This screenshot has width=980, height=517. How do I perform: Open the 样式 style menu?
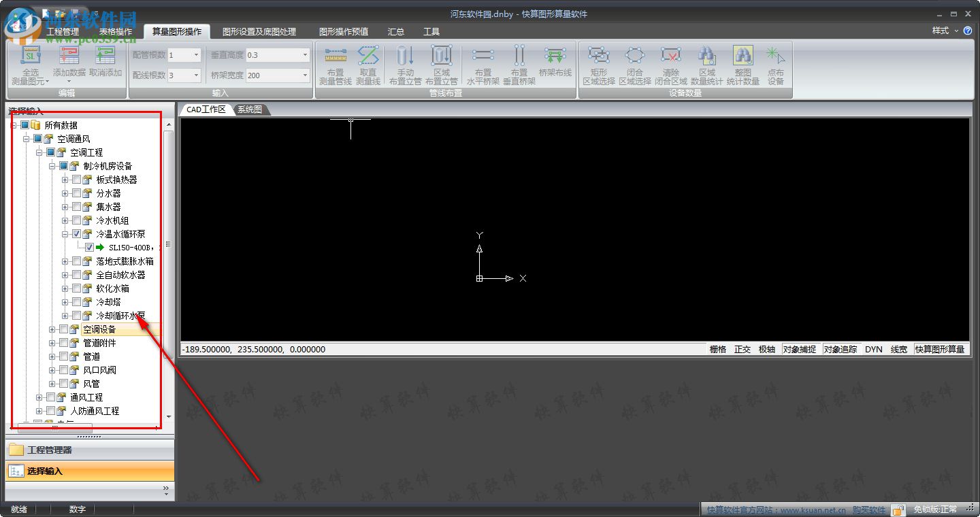(945, 31)
